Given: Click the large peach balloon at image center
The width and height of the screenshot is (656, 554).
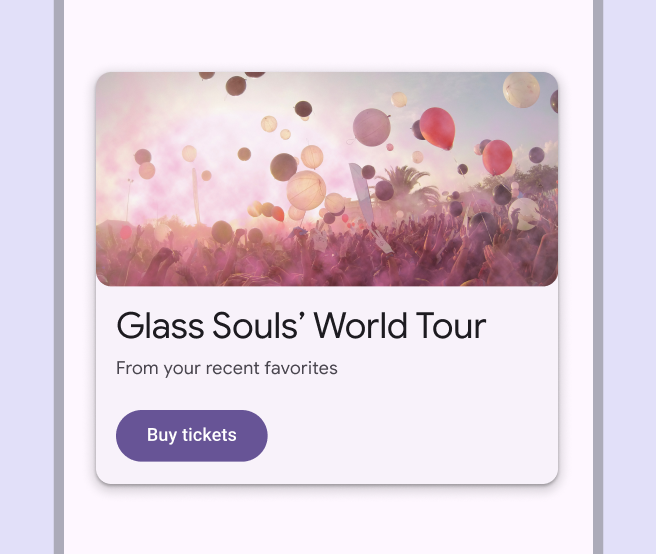Looking at the screenshot, I should [x=306, y=189].
